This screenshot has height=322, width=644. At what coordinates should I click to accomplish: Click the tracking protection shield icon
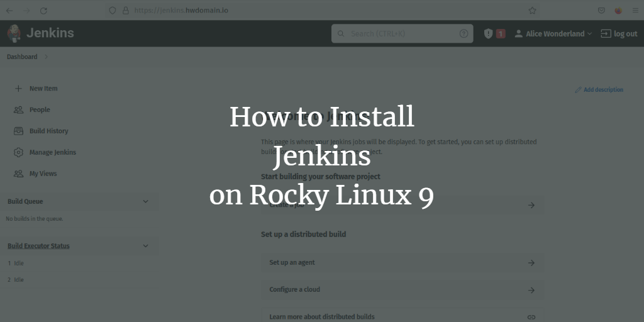pyautogui.click(x=112, y=11)
